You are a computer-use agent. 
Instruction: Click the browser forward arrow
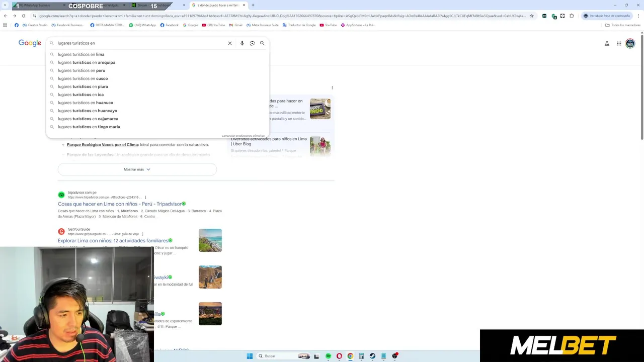pos(15,16)
